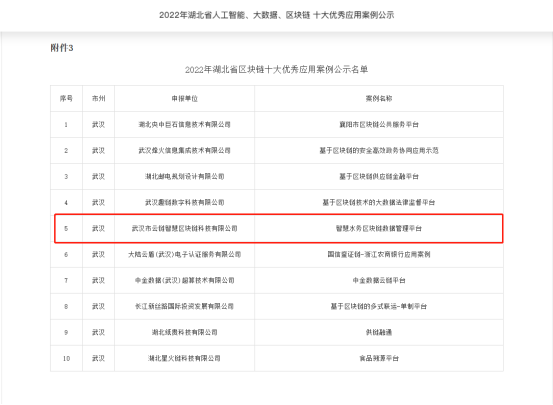Click sequence number 10 cell
This screenshot has height=405, width=553.
[x=66, y=358]
